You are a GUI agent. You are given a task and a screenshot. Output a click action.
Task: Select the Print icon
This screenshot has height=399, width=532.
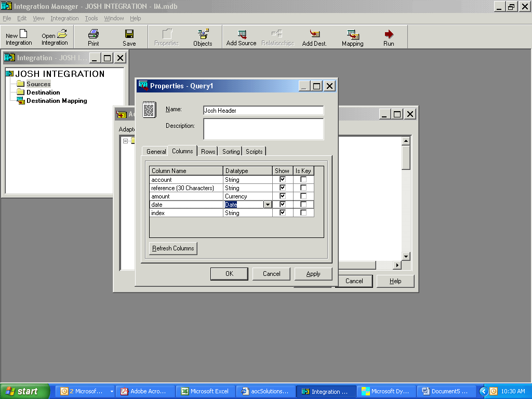click(x=93, y=36)
